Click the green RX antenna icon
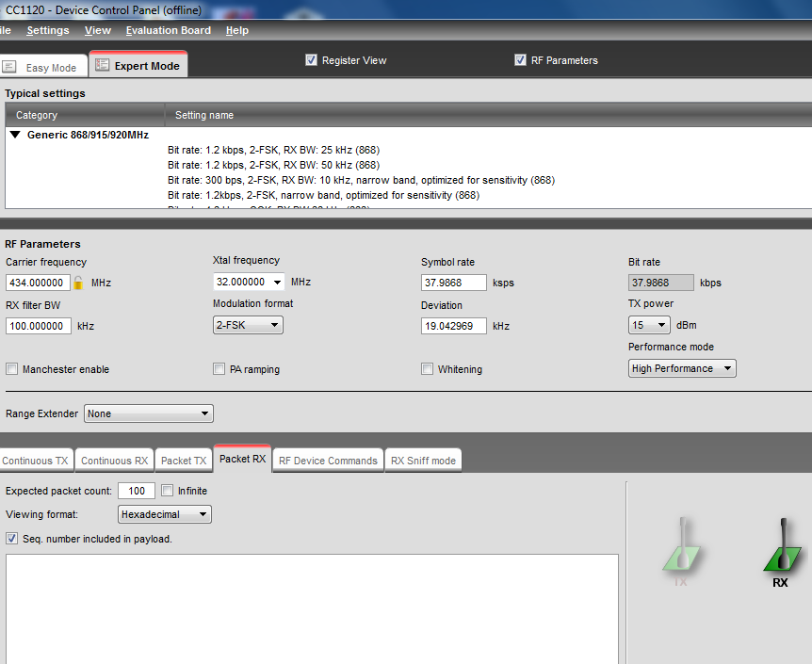 tap(782, 545)
